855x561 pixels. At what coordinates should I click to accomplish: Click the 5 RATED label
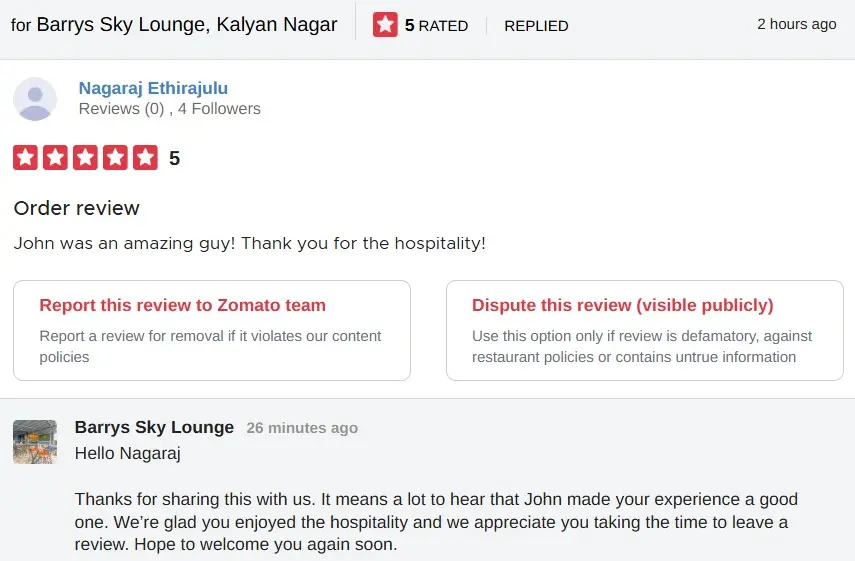[x=436, y=26]
